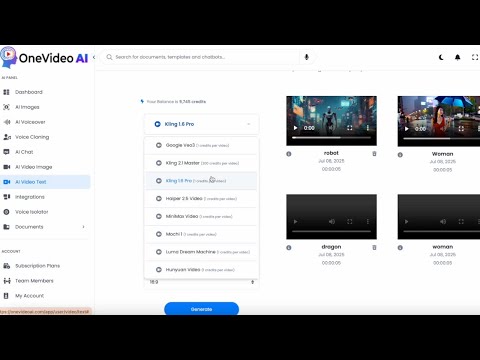Enter fullscreen on the robot video
This screenshot has width=480, height=360.
tap(350, 128)
